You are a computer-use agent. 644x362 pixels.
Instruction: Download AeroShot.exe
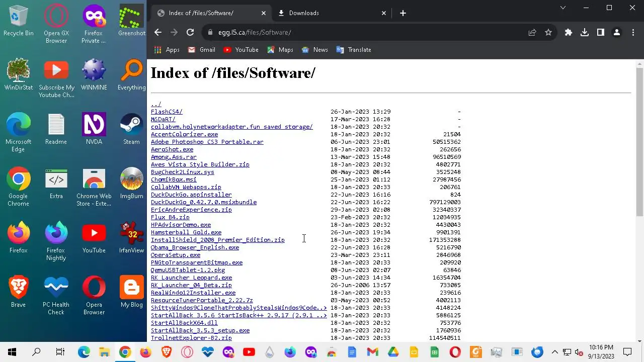(x=172, y=149)
